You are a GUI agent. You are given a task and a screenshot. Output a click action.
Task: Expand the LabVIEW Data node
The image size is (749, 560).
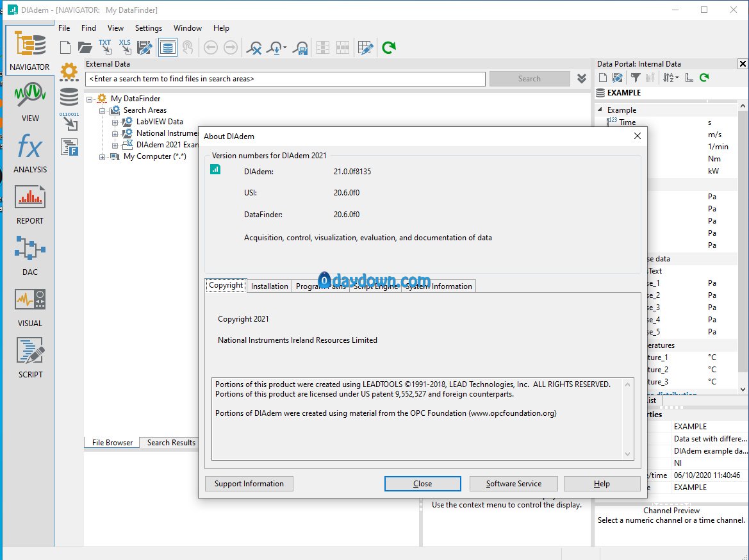(x=115, y=122)
